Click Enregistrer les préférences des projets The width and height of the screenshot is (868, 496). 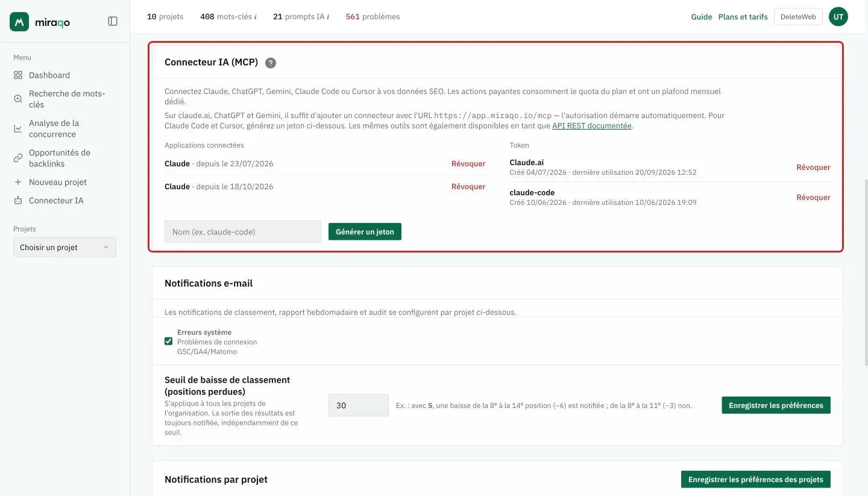(x=755, y=479)
